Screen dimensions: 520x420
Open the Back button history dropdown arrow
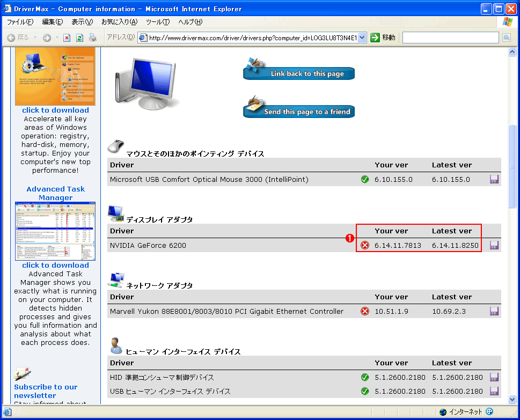point(35,38)
